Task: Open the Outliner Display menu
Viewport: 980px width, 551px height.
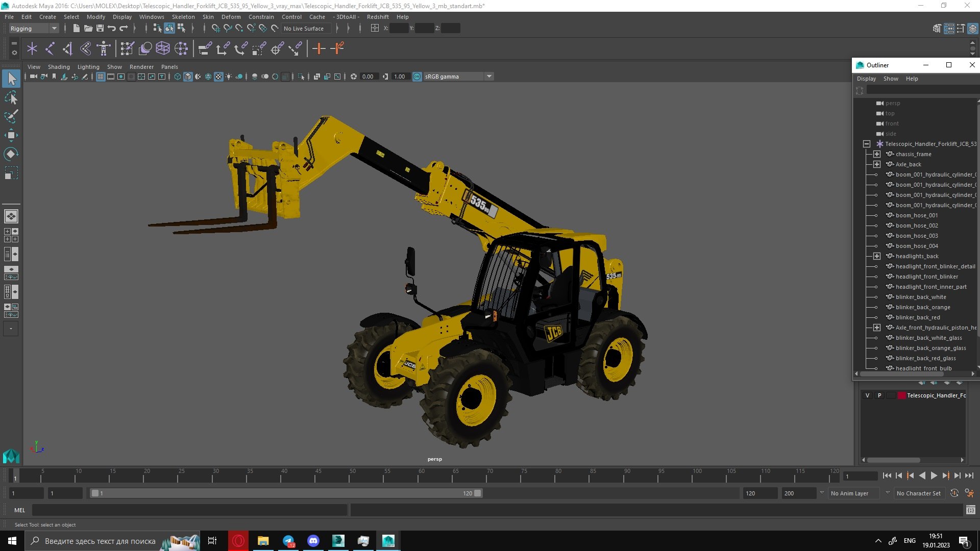Action: [866, 79]
